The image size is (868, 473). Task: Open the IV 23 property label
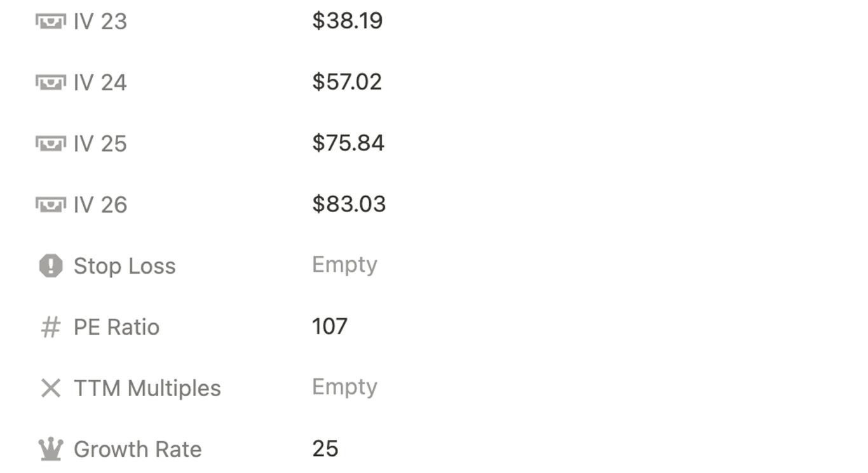tap(100, 22)
